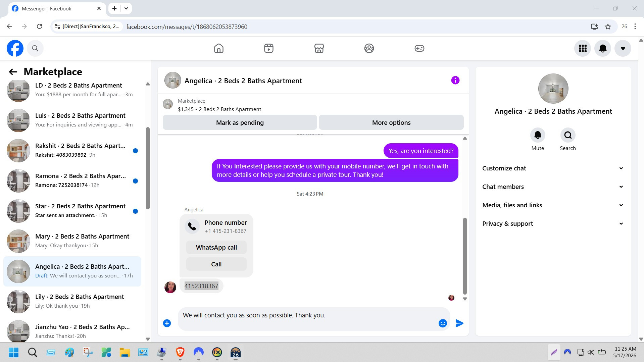644x362 pixels.
Task: Expand Customize chat section
Action: tap(553, 168)
